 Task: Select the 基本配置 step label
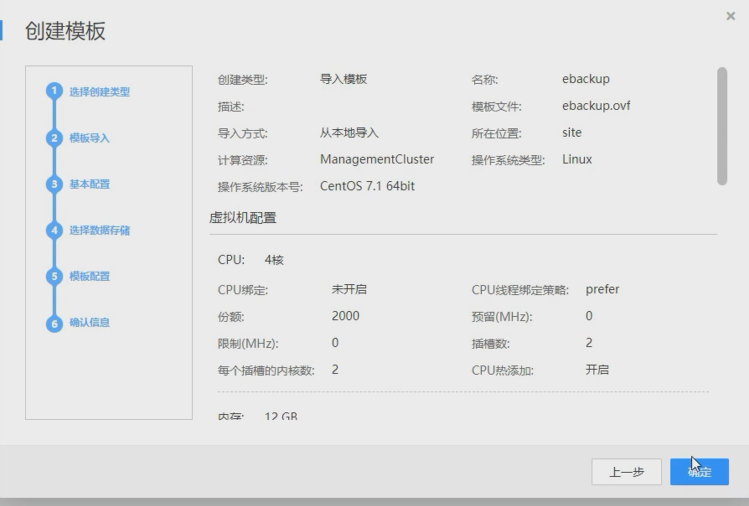(x=89, y=184)
